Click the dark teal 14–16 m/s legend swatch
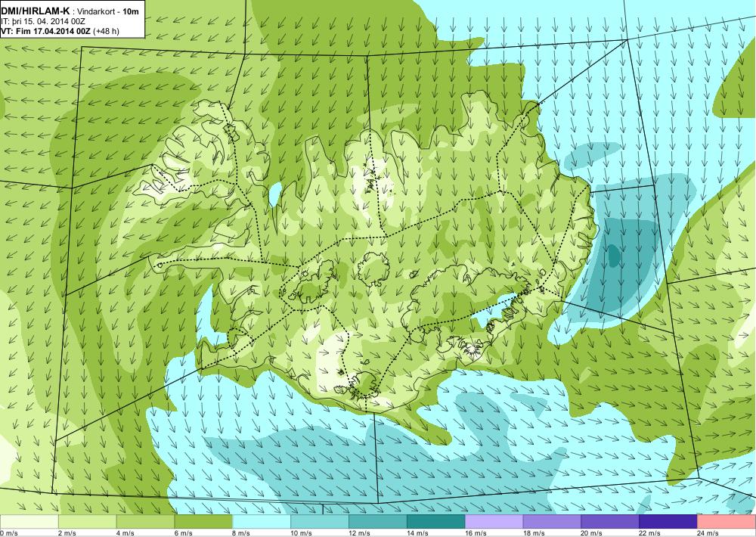 [436, 522]
